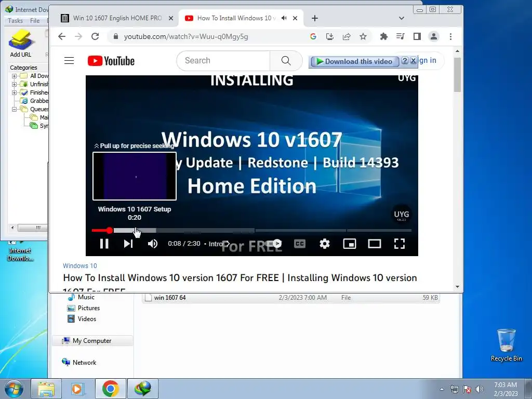The image size is (532, 399).
Task: Open tab search dropdown arrow
Action: tap(402, 18)
